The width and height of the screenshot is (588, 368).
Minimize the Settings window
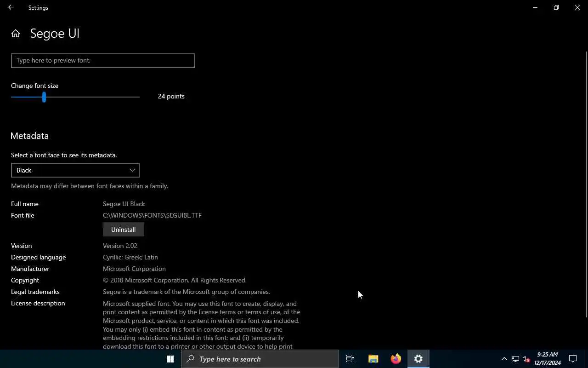(535, 7)
